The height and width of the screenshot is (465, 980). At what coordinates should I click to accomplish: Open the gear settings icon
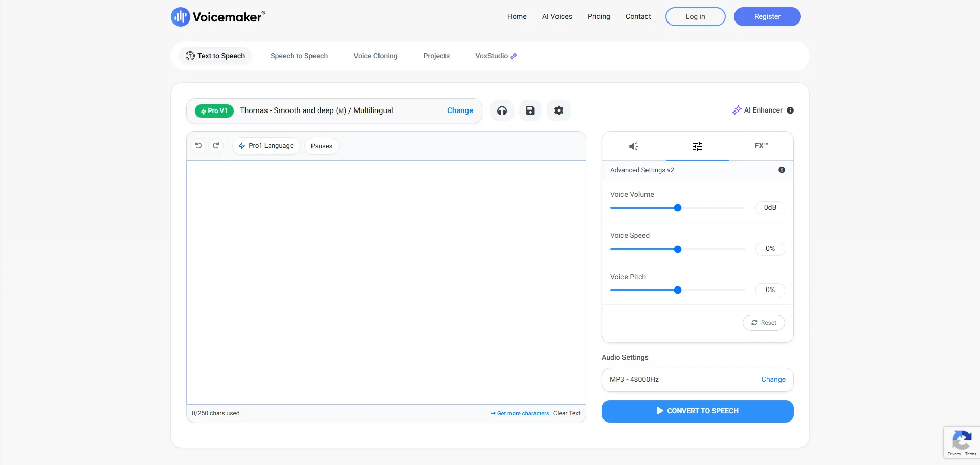pyautogui.click(x=559, y=110)
